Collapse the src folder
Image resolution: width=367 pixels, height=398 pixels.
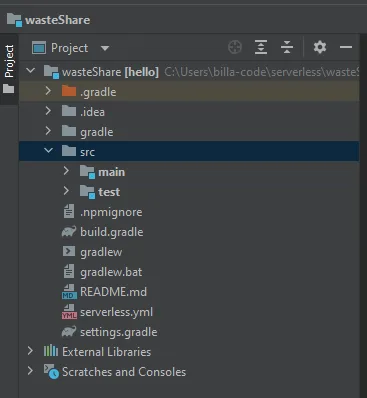48,150
